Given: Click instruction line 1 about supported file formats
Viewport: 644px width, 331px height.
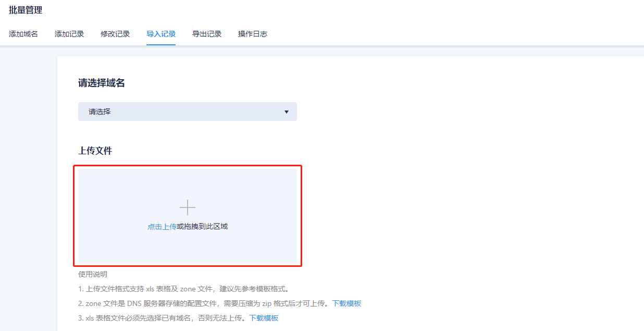Looking at the screenshot, I should 183,289.
